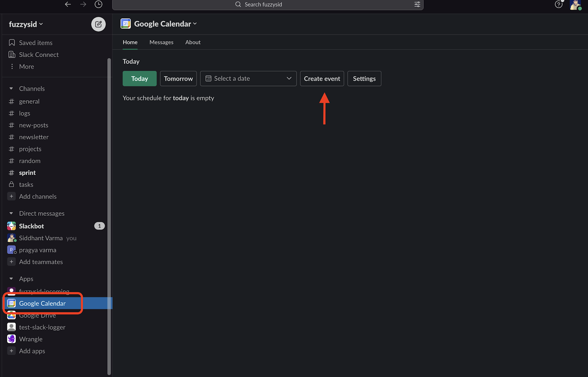
Task: Click the Google Calendar sidebar icon
Action: (11, 303)
